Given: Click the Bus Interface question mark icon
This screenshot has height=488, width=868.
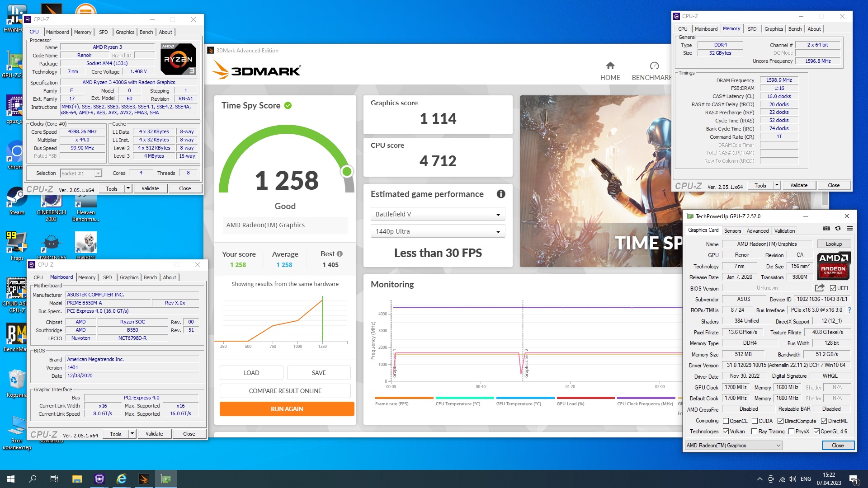Looking at the screenshot, I should point(849,310).
